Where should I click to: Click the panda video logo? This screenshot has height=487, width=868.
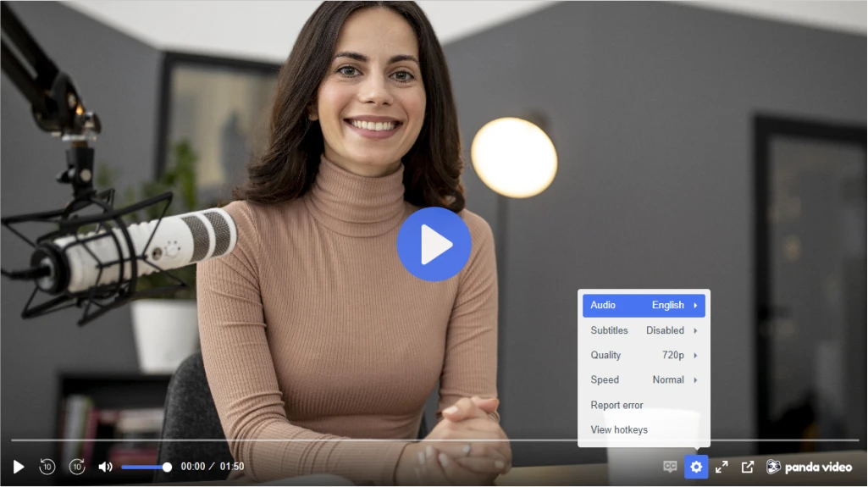(x=809, y=467)
